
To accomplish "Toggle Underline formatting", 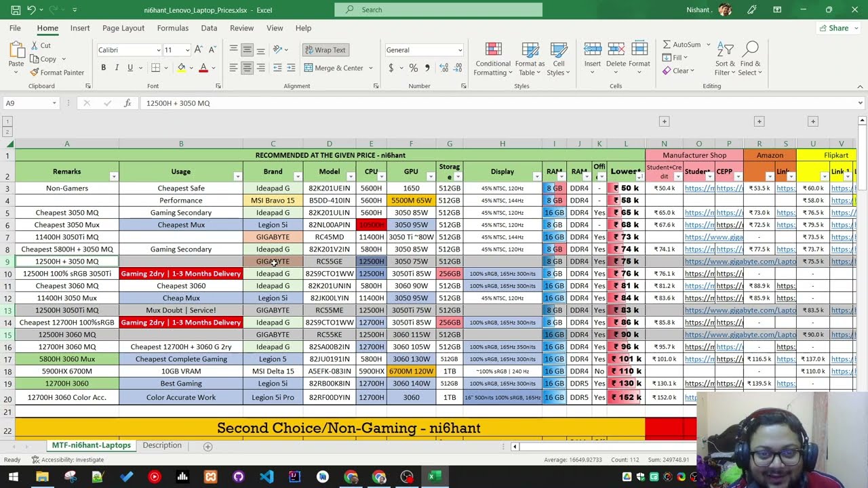I will [x=130, y=68].
